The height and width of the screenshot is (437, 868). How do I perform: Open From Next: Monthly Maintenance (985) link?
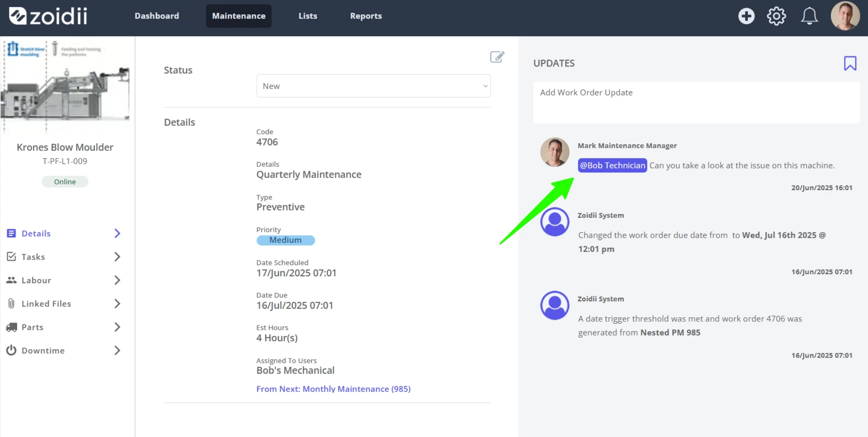click(333, 389)
